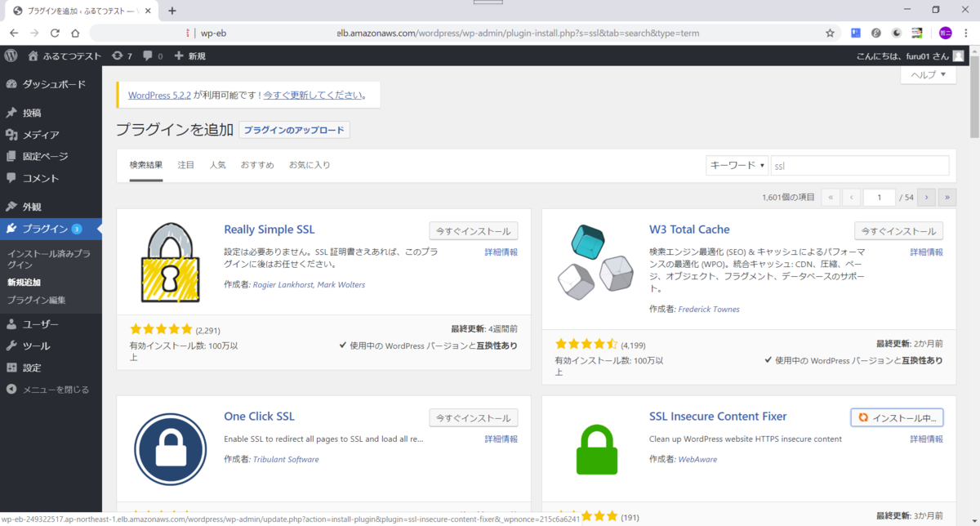Screen dimensions: 980x526
Task: Open the user greeting for furu01
Action: 909,56
